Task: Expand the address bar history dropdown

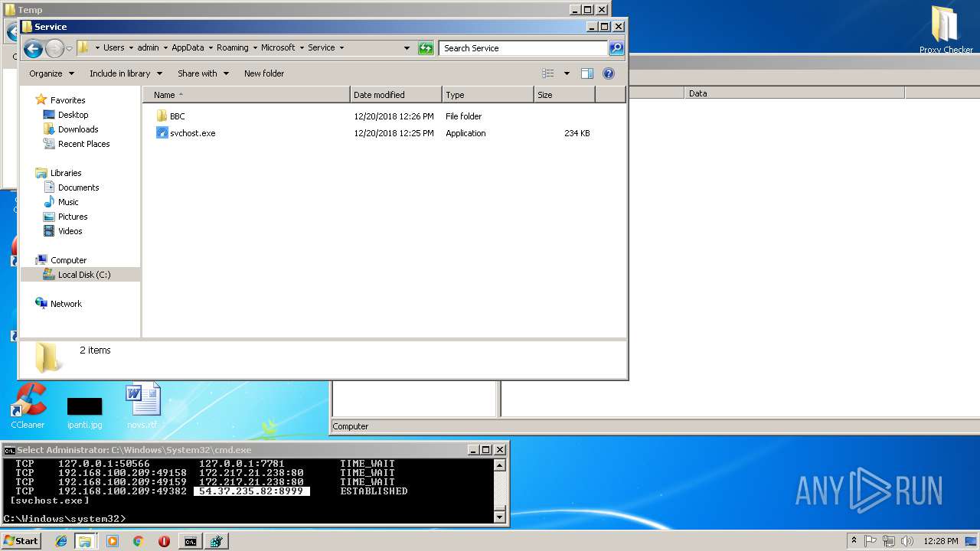Action: point(407,48)
